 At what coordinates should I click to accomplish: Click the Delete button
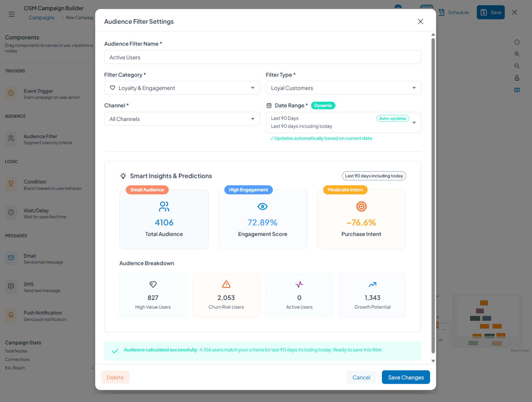(x=115, y=377)
